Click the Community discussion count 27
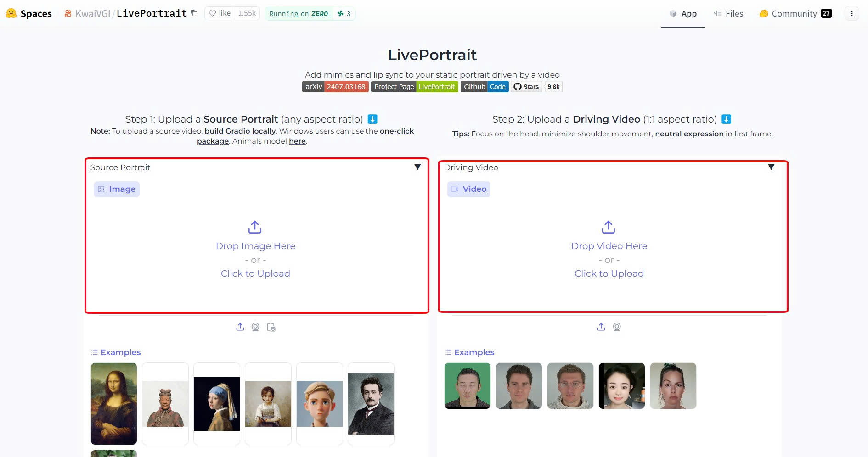The image size is (868, 457). (x=826, y=13)
